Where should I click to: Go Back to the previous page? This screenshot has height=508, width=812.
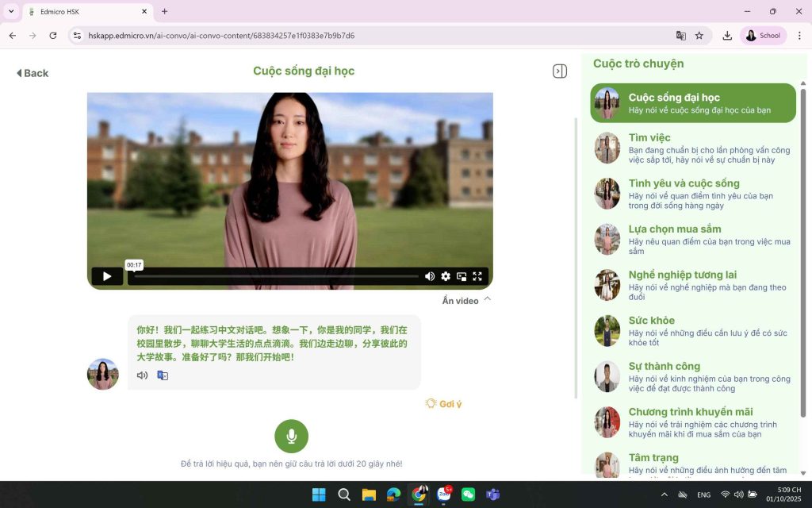[33, 73]
